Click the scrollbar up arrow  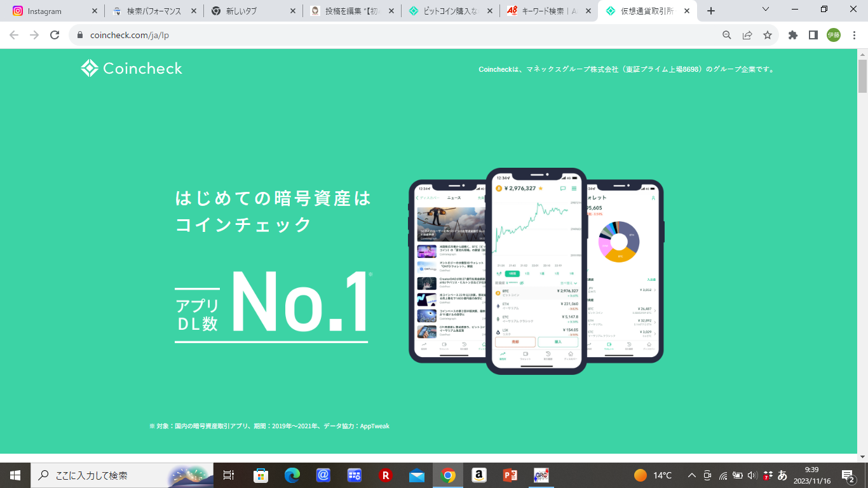click(x=862, y=55)
